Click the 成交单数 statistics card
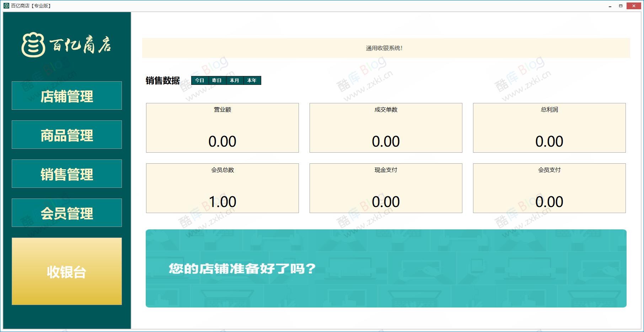 point(386,128)
